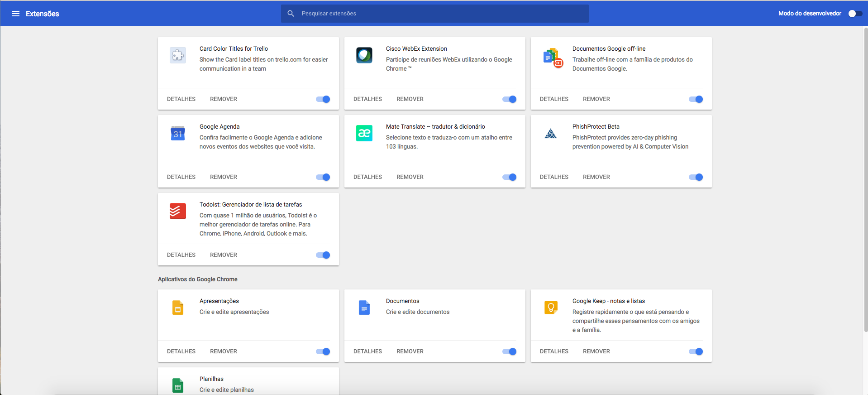Remove the PhishProtect Beta extension
Image resolution: width=868 pixels, height=395 pixels.
pos(596,177)
